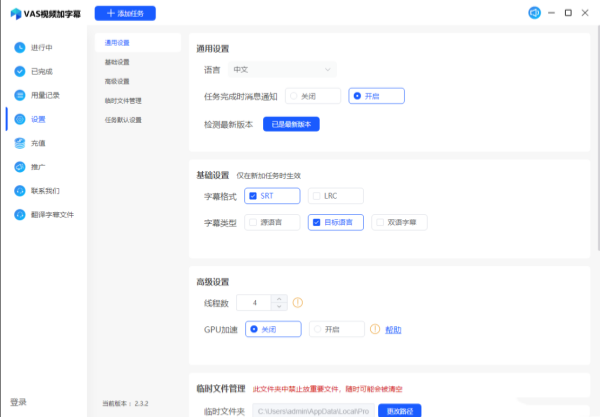This screenshot has height=417, width=600.
Task: Click the 翻译字幕文件 icon
Action: [20, 214]
